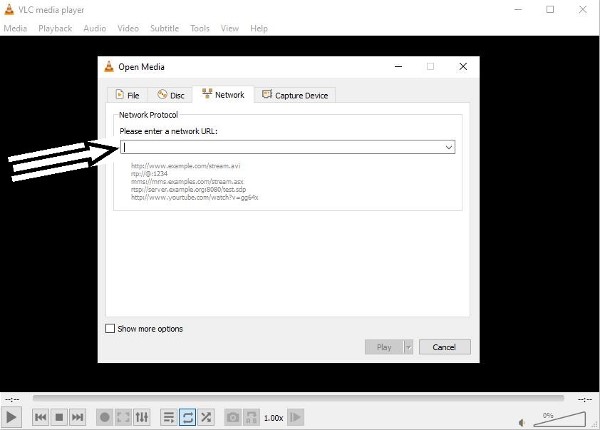The width and height of the screenshot is (600, 430).
Task: Open the Video menu
Action: tap(128, 28)
